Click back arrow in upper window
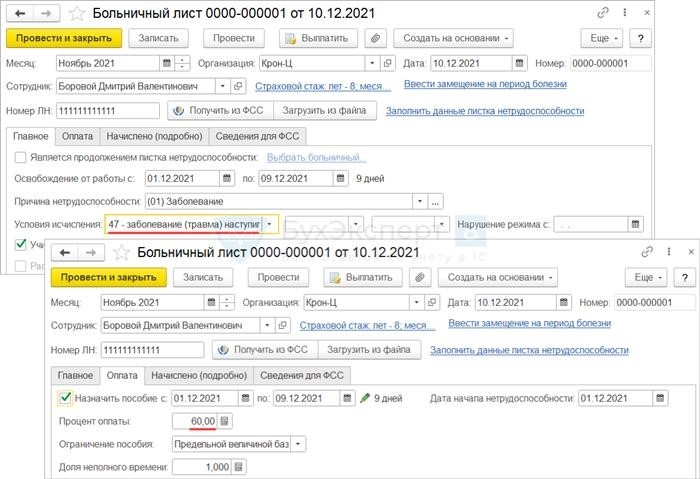Image resolution: width=700 pixels, height=479 pixels. (20, 13)
